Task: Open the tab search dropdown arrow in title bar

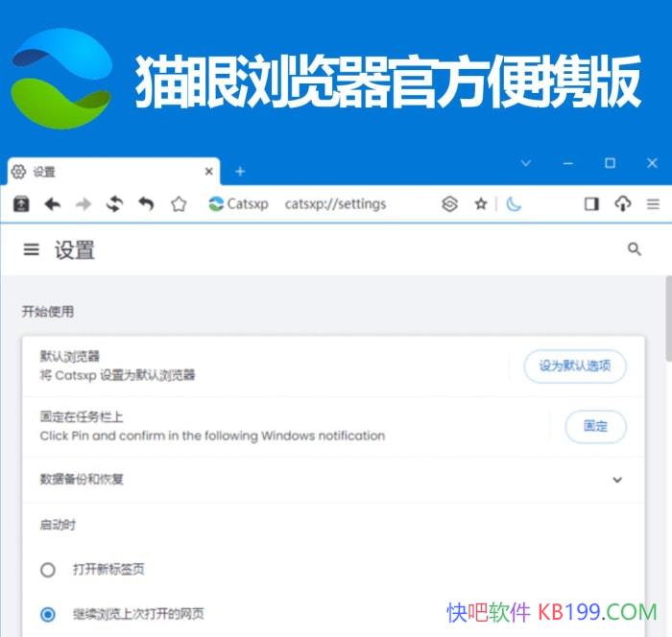Action: [x=526, y=163]
